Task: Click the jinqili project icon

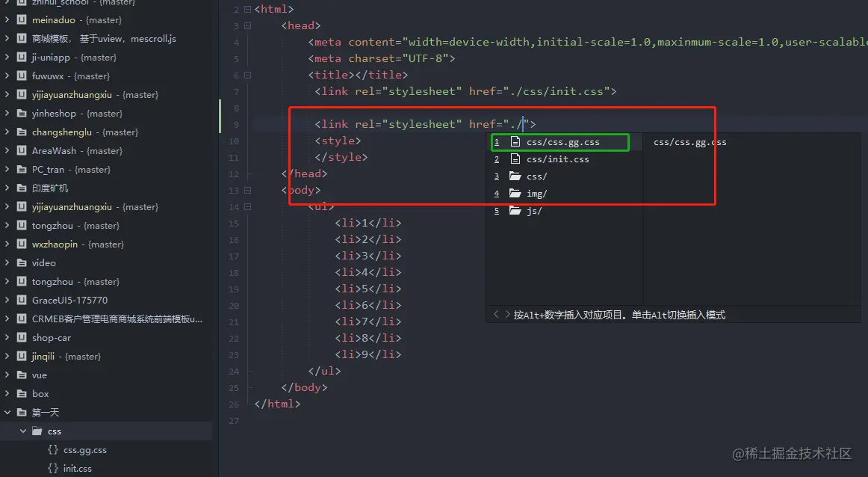Action: point(22,356)
